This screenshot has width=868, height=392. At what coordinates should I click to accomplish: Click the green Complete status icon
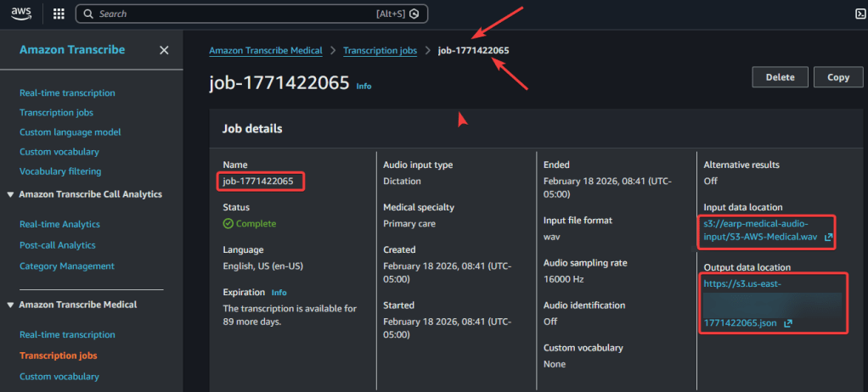(228, 224)
